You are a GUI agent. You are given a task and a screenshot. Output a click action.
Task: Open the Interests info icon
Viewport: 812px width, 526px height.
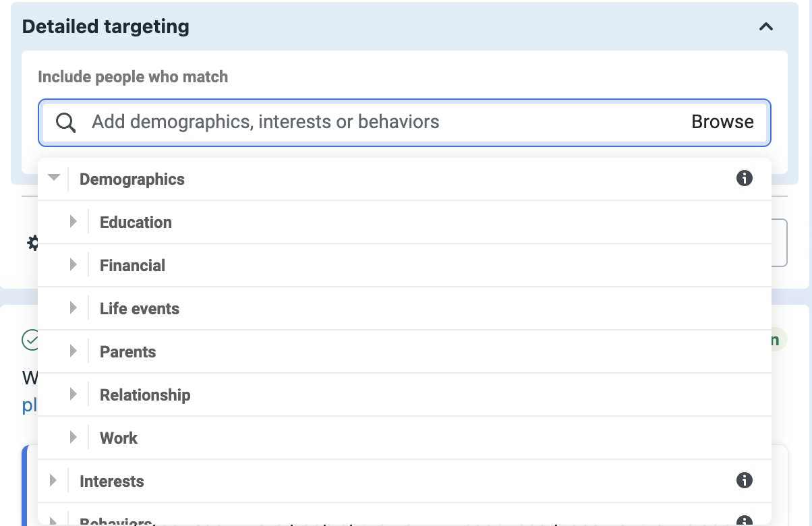coord(745,480)
